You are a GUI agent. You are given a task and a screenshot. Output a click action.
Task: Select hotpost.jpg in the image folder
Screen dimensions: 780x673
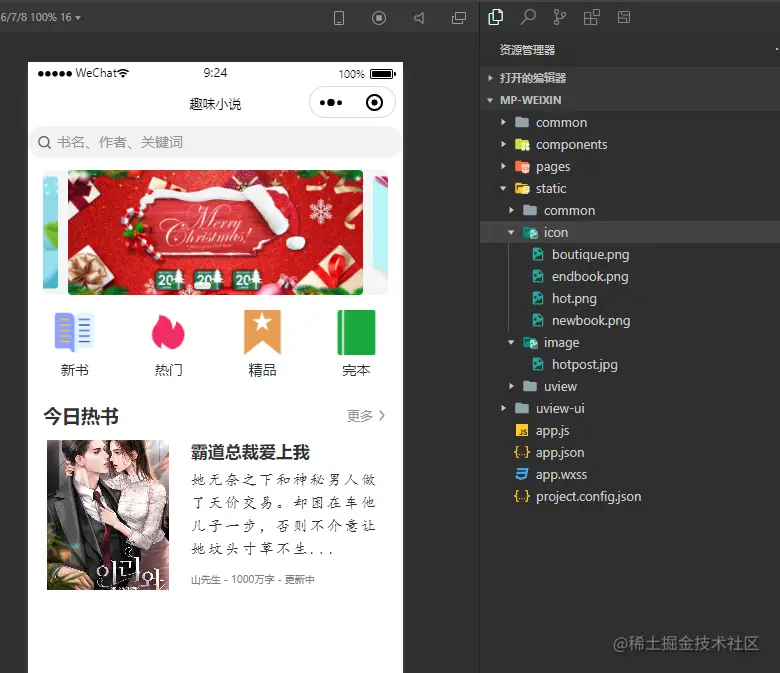(x=585, y=365)
